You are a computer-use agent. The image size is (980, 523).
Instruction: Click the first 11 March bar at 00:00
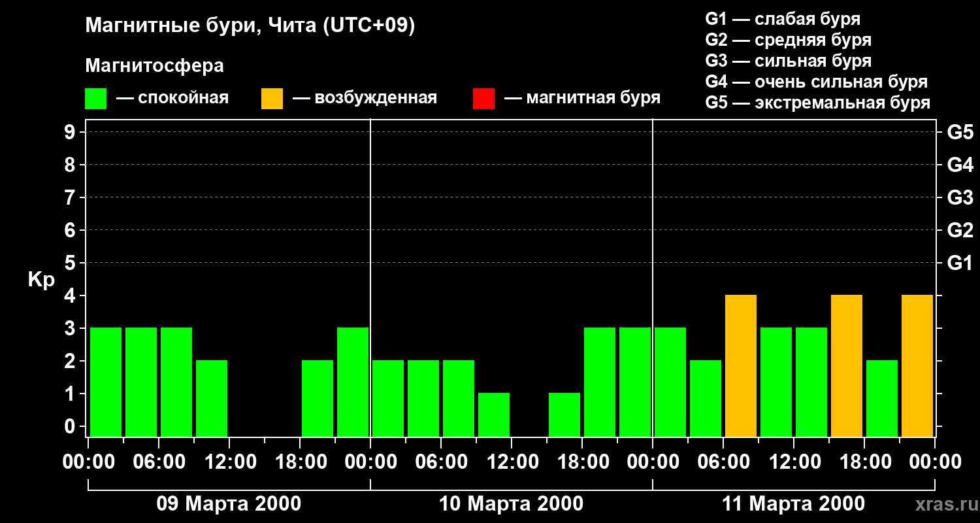(670, 382)
